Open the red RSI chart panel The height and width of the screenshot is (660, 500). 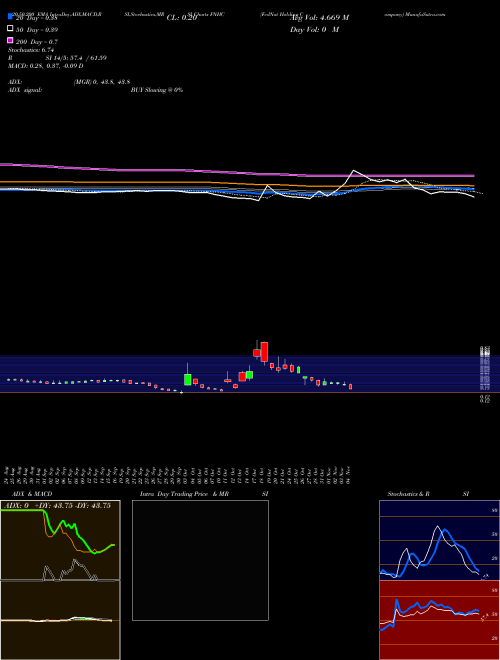pyautogui.click(x=439, y=620)
